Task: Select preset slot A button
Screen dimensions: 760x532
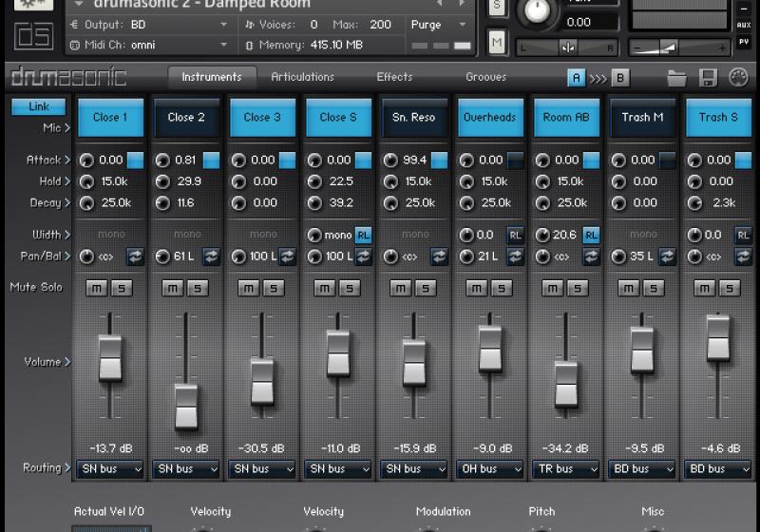Action: coord(576,78)
